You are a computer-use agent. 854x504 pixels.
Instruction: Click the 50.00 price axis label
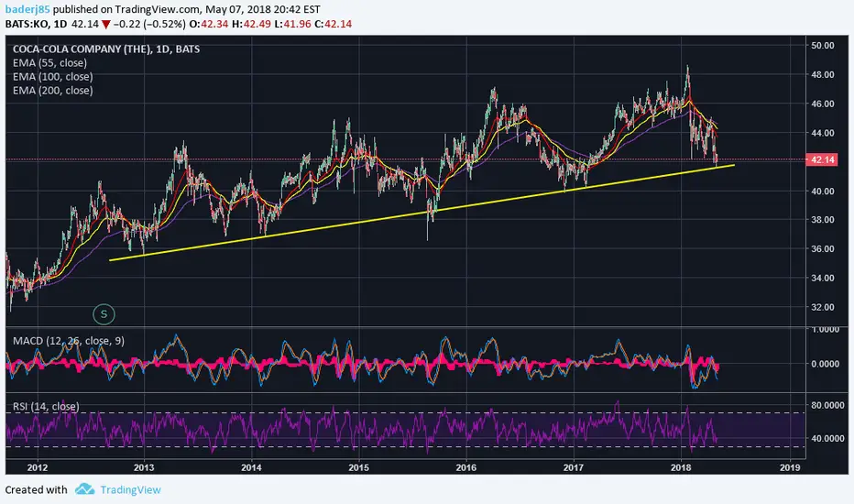coord(823,45)
